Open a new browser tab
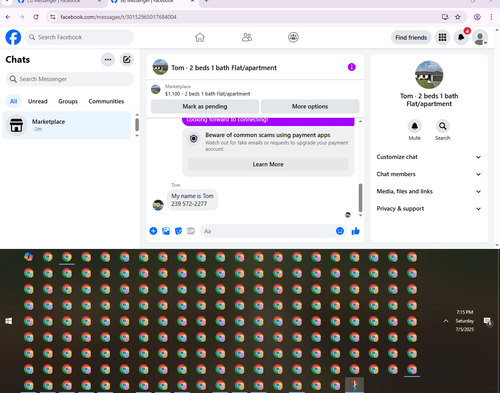 pos(206,2)
